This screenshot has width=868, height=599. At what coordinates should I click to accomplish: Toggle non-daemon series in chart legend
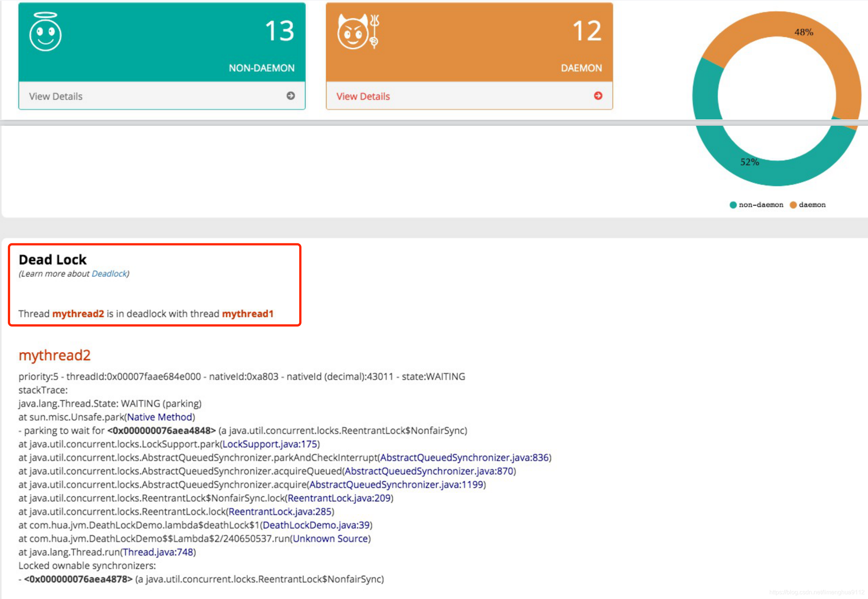[761, 205]
